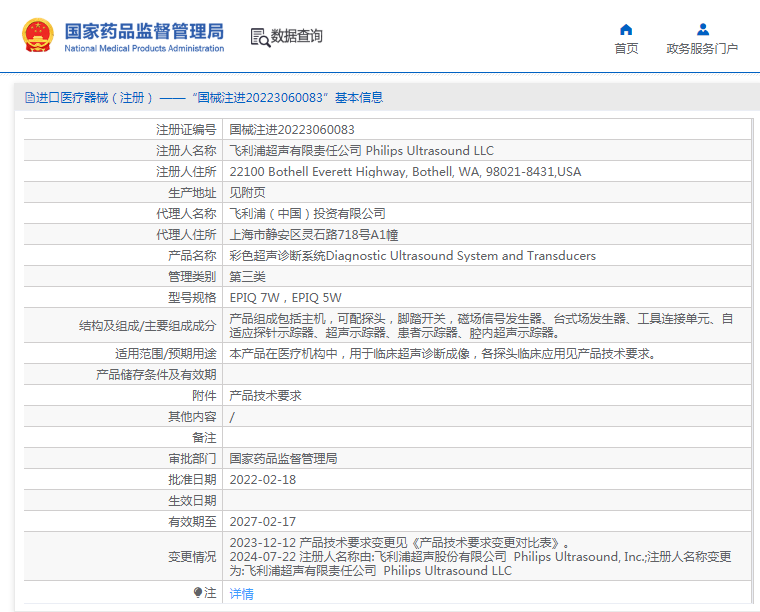The height and width of the screenshot is (612, 760).
Task: Select the Philips Ultrasound LLC registrant cell
Action: (x=362, y=151)
